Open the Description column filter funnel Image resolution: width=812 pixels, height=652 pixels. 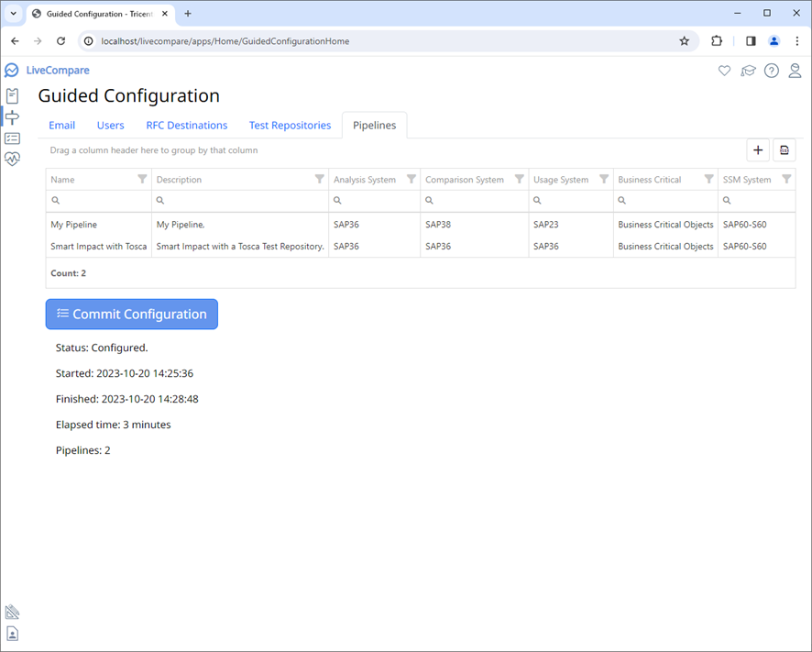pyautogui.click(x=318, y=179)
